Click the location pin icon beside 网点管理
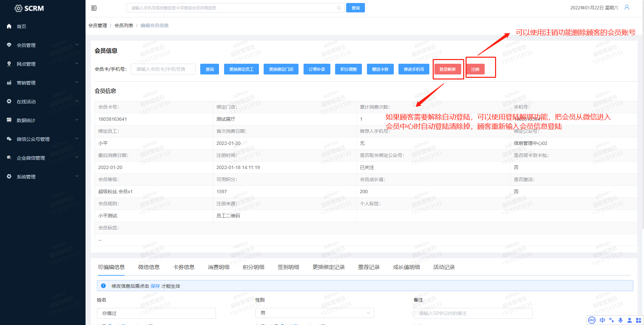This screenshot has height=325, width=644. 9,64
